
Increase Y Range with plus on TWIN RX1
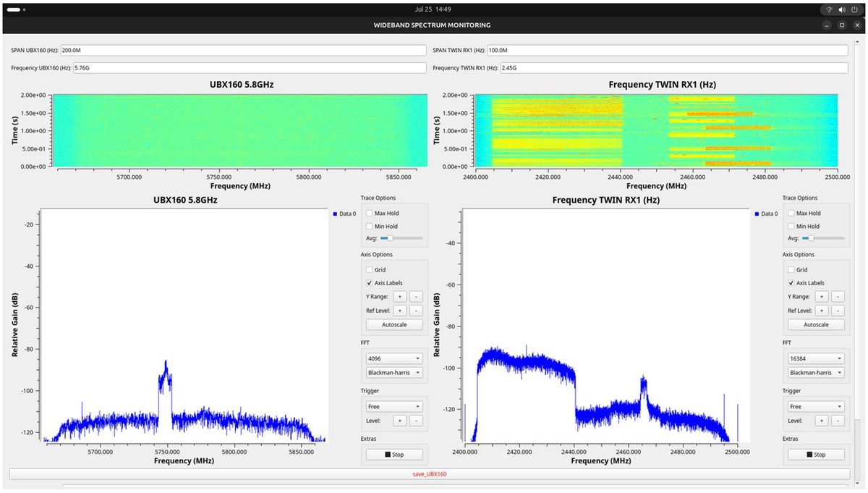click(822, 297)
